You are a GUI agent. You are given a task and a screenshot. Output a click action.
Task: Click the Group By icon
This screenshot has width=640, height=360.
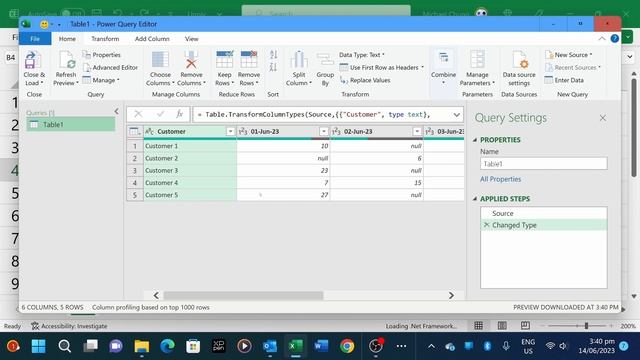(x=325, y=60)
